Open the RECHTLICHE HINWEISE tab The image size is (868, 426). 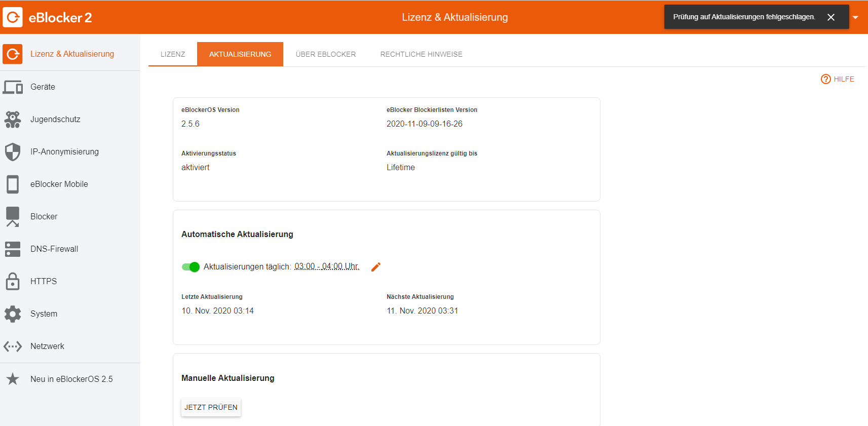click(x=422, y=54)
